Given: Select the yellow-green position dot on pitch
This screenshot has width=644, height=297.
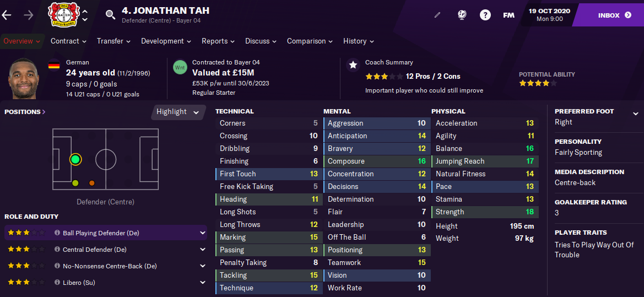Looking at the screenshot, I should 75,183.
